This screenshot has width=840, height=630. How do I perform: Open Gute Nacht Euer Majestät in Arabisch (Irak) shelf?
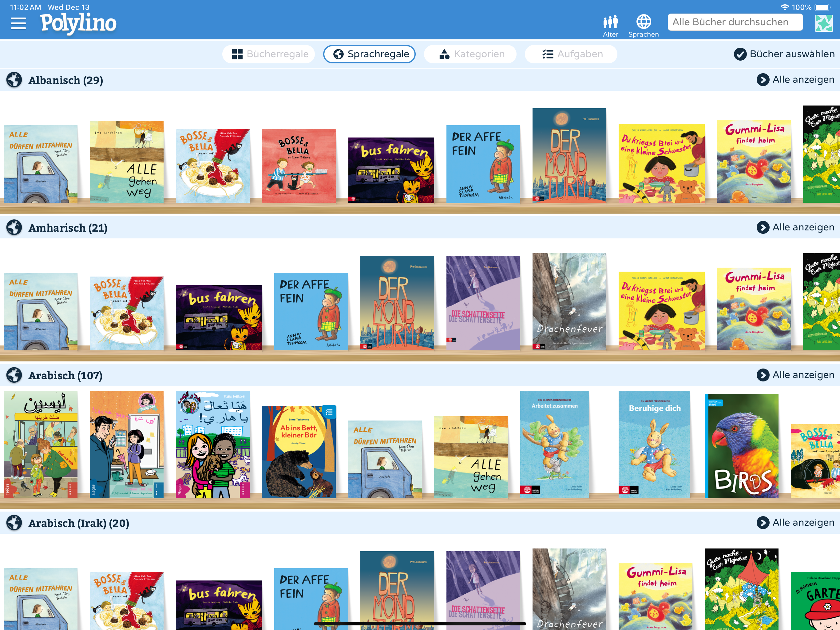(x=741, y=589)
